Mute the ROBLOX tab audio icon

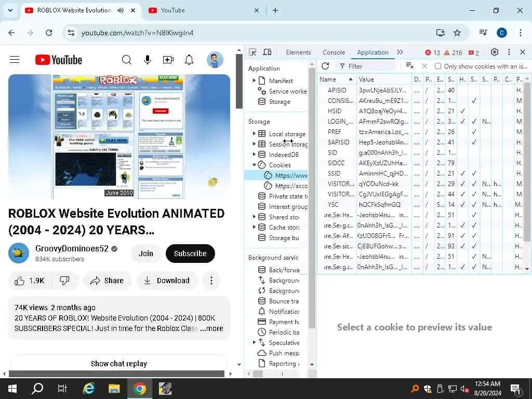(x=121, y=10)
